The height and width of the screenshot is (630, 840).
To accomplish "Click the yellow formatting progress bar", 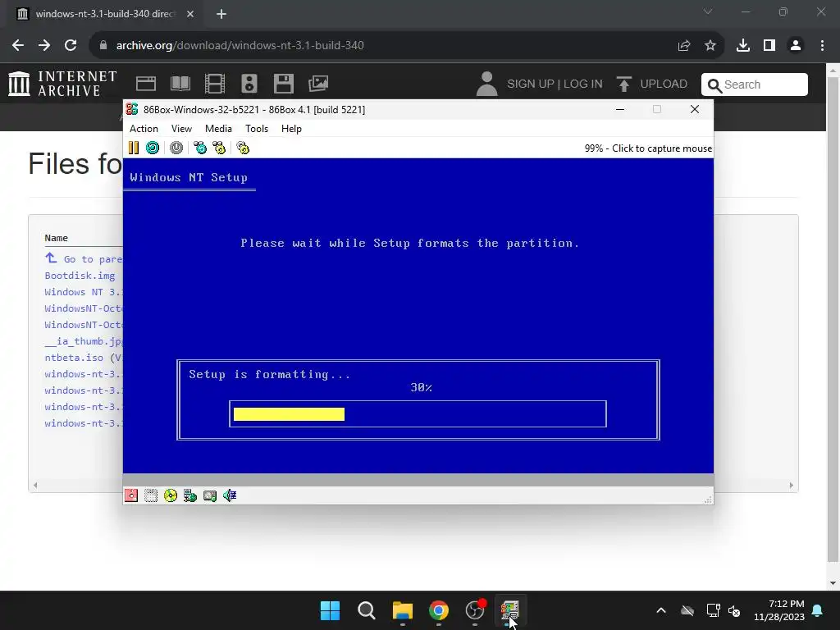I will click(290, 414).
